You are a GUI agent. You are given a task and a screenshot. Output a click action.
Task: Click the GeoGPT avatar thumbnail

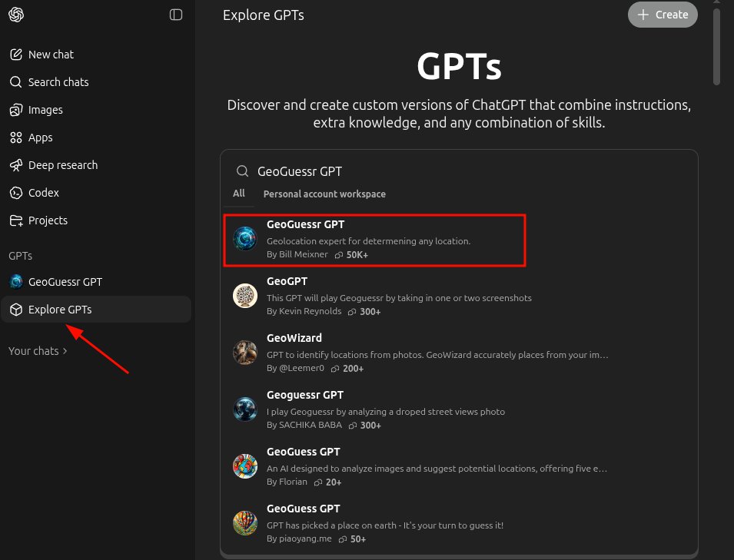pyautogui.click(x=245, y=296)
